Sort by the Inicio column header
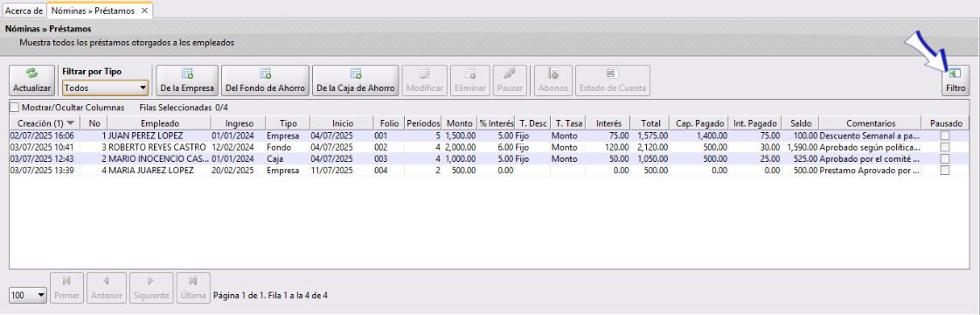 341,122
